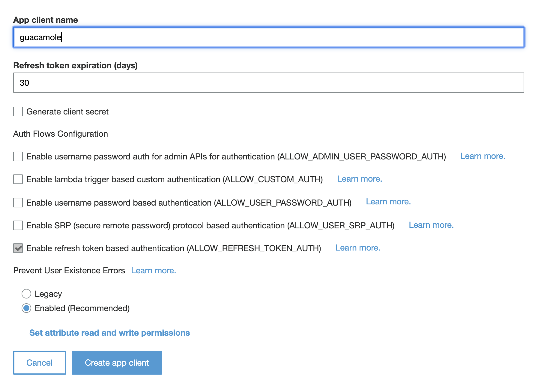The height and width of the screenshot is (392, 538).
Task: Open Learn more for admin user password auth
Action: click(483, 156)
